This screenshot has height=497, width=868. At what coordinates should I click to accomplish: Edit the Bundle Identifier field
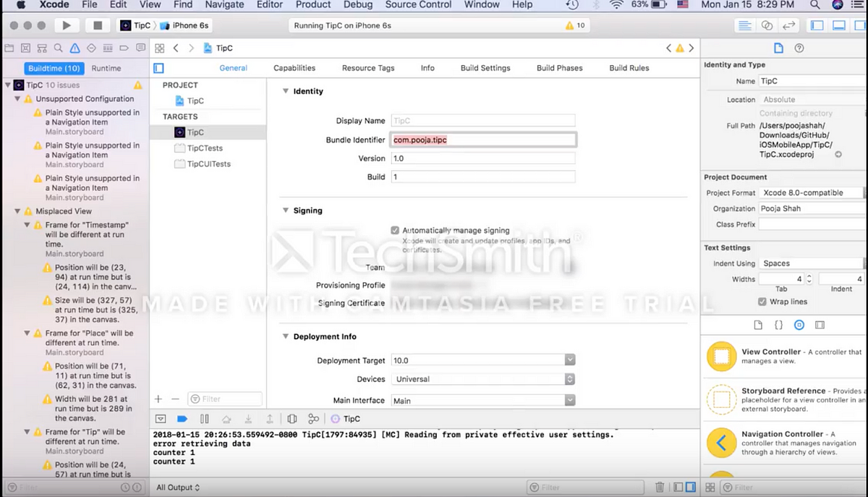pyautogui.click(x=483, y=140)
